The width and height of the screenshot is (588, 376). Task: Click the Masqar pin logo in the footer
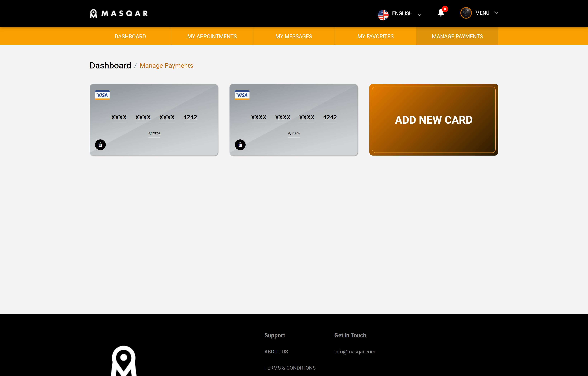tap(124, 361)
